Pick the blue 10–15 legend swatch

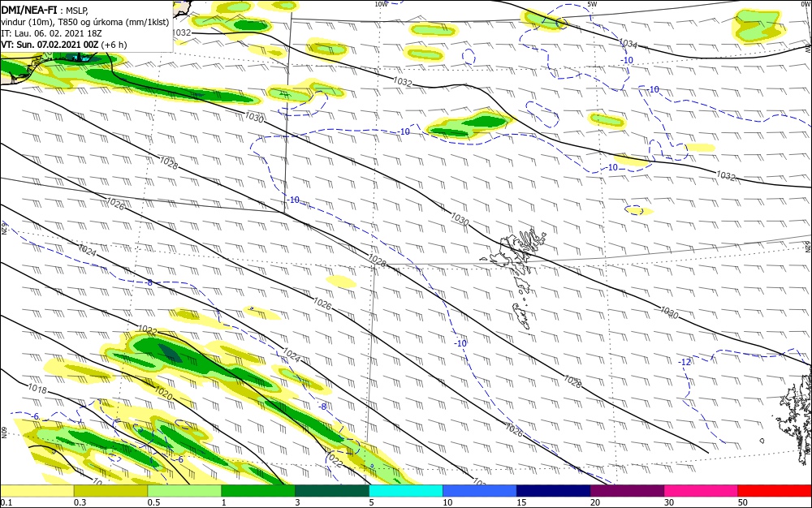point(480,491)
